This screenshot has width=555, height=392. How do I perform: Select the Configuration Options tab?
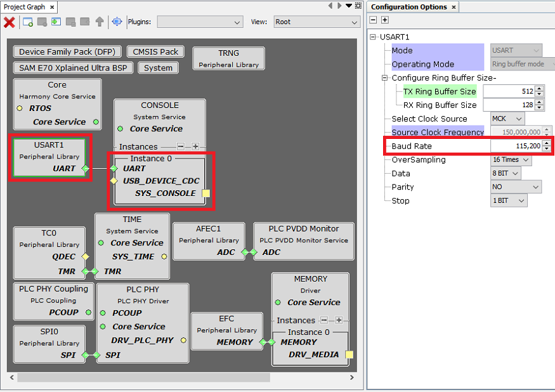click(x=409, y=7)
